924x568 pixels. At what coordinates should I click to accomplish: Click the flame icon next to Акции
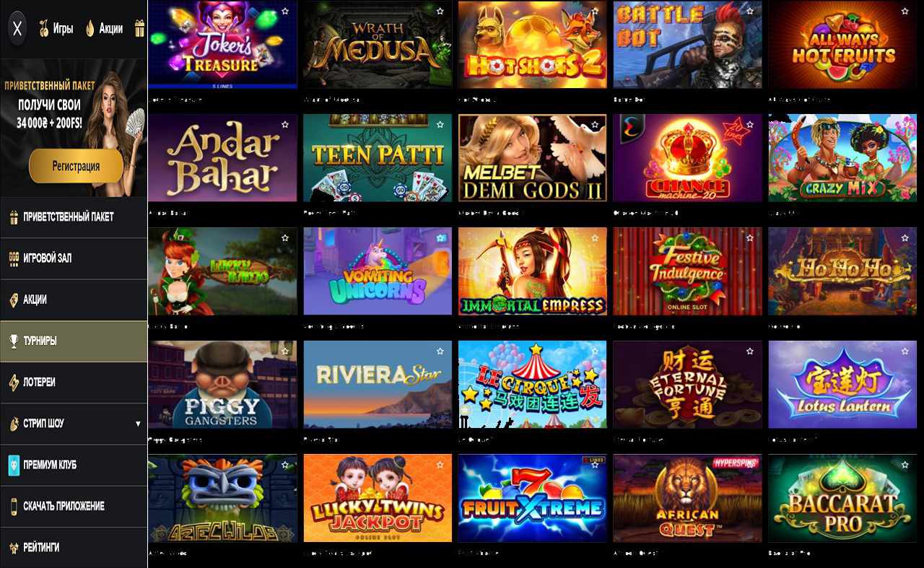(x=90, y=29)
